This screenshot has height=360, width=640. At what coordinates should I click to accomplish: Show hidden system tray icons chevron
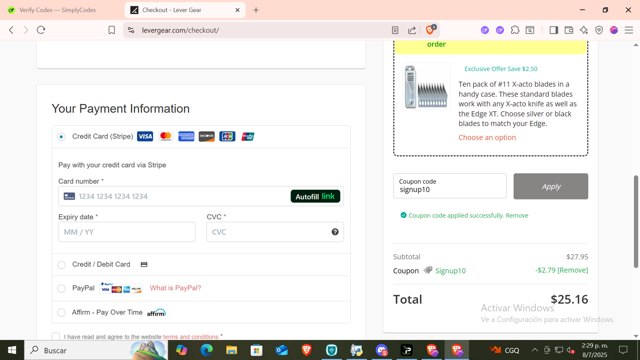coord(534,350)
